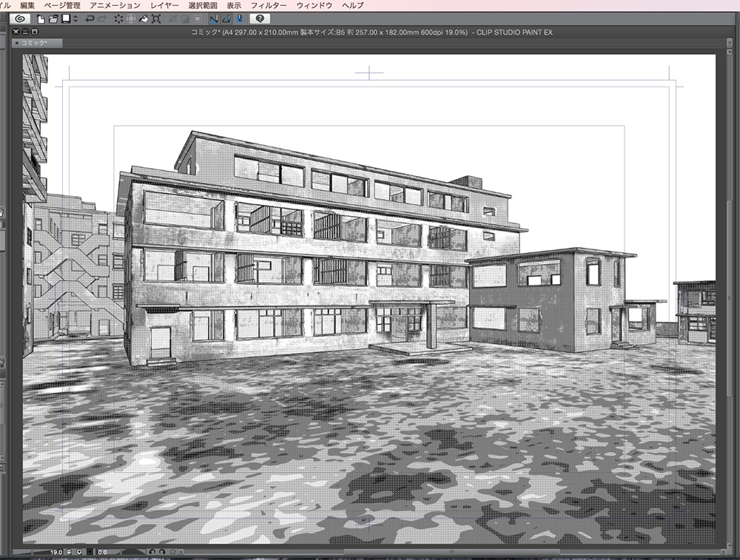This screenshot has width=740, height=560.
Task: Open the アニメーション menu
Action: click(115, 5)
